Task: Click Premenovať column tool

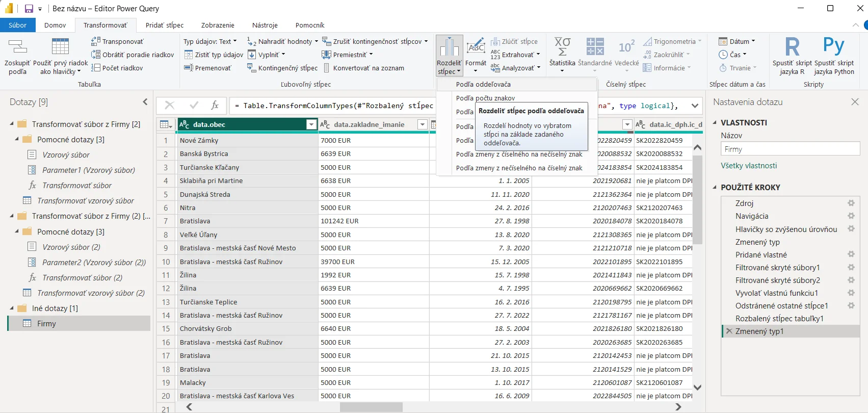Action: (x=207, y=68)
